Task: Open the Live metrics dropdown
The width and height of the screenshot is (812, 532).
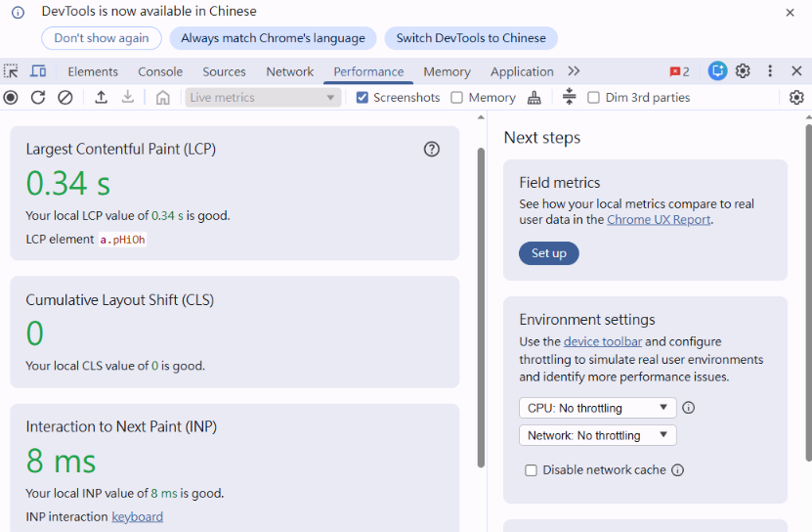Action: tap(263, 98)
